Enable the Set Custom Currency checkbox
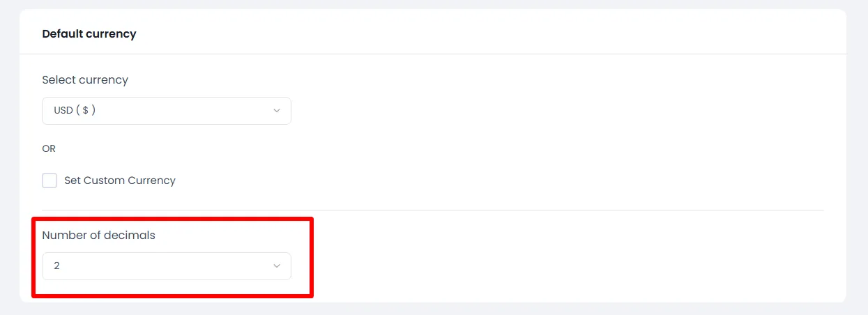Screen dimensions: 868x315 (x=50, y=180)
